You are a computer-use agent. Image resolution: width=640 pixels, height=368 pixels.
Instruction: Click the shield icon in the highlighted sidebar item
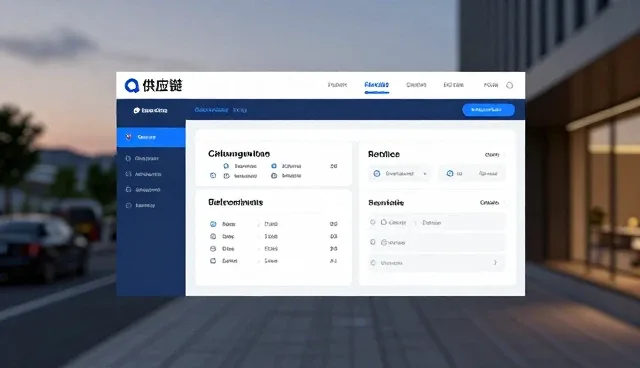click(129, 137)
